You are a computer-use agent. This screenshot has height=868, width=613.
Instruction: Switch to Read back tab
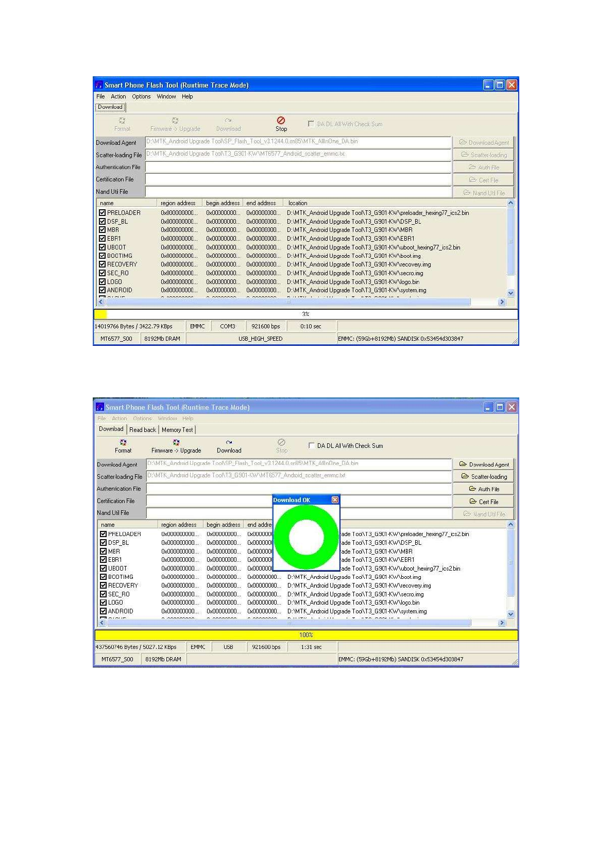[x=143, y=429]
